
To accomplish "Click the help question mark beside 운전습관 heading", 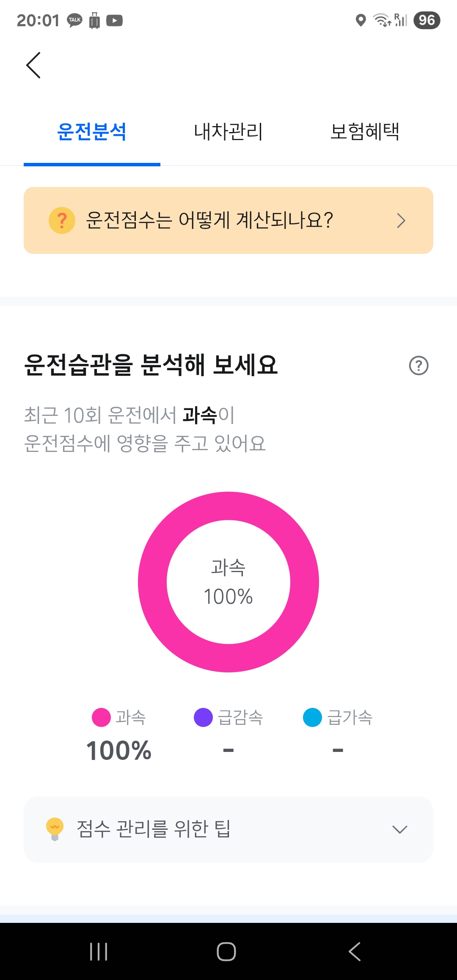I will coord(418,366).
